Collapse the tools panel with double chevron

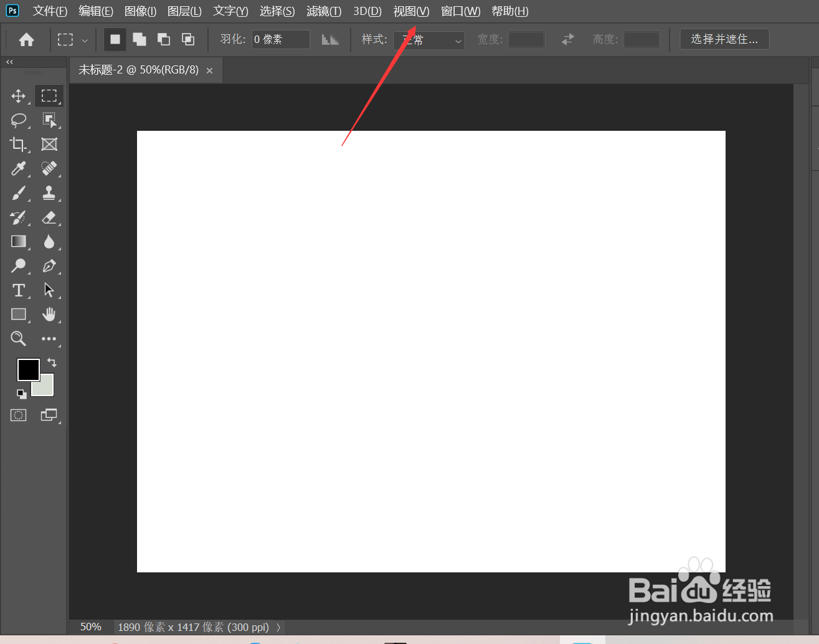(x=9, y=62)
